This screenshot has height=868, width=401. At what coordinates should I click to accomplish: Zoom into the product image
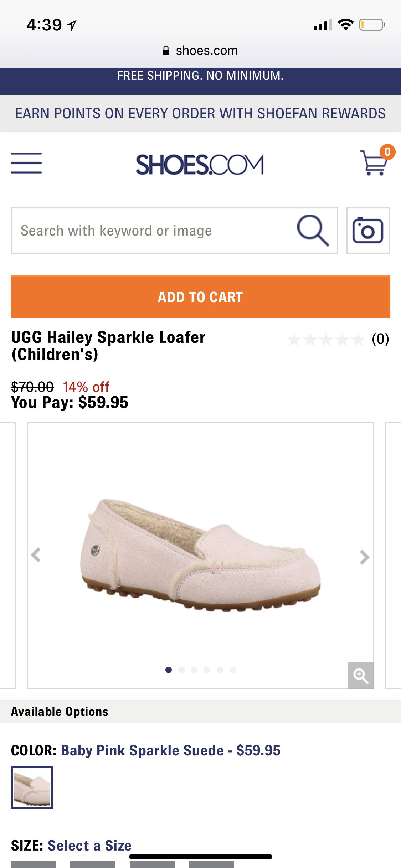click(x=360, y=675)
